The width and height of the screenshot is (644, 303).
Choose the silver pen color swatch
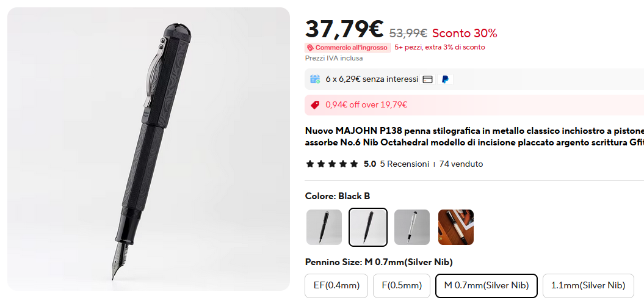(412, 227)
